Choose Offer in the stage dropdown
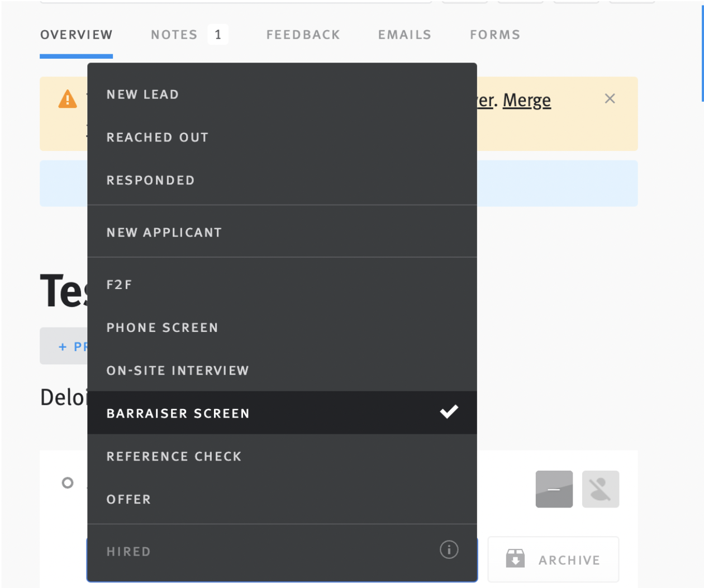 (129, 499)
